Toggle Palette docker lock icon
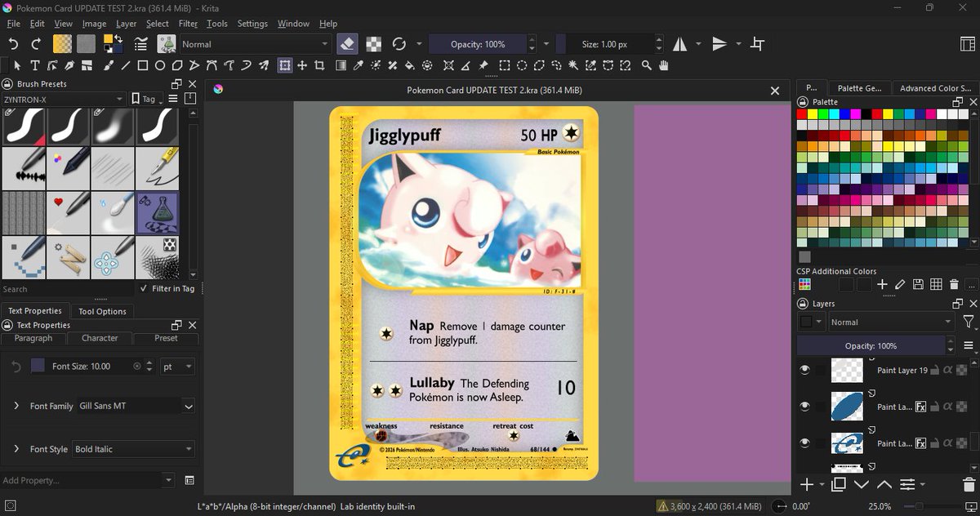This screenshot has width=980, height=516. click(802, 102)
